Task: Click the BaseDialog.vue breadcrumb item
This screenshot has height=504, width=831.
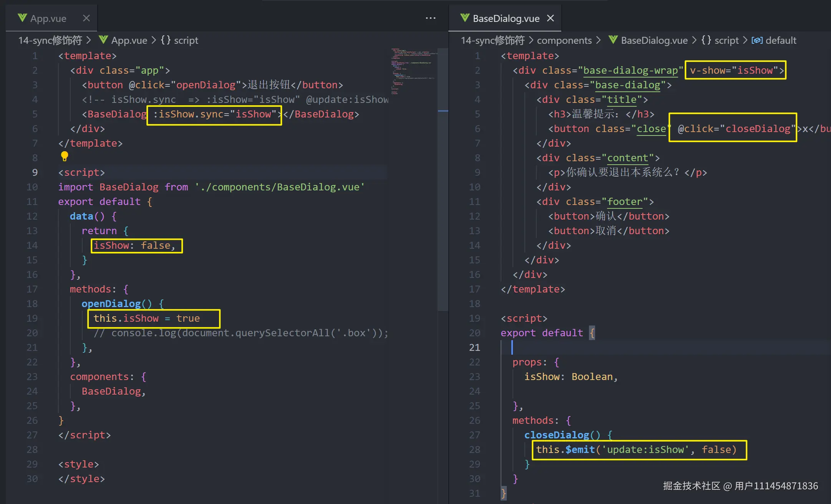Action: click(x=654, y=40)
